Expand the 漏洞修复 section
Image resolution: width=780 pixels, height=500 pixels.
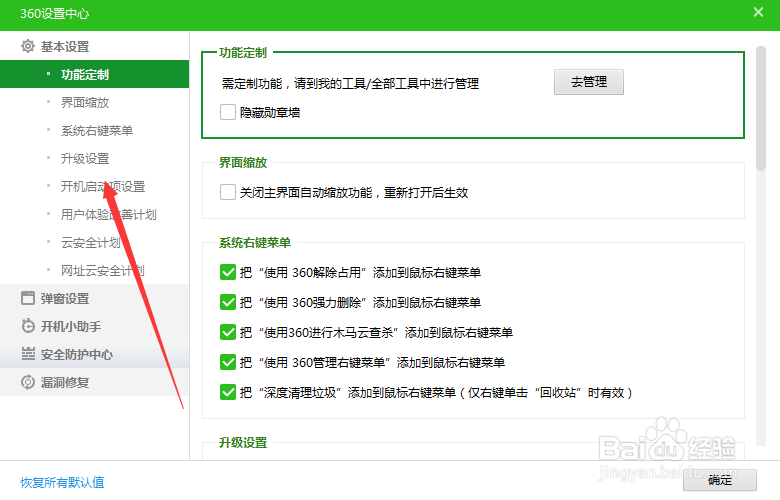point(95,382)
